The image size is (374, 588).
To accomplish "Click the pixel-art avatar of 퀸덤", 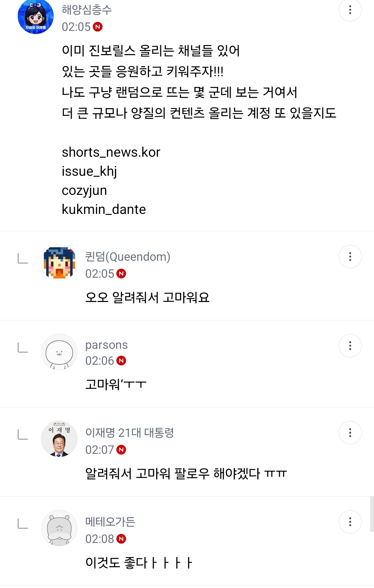I will click(x=59, y=263).
